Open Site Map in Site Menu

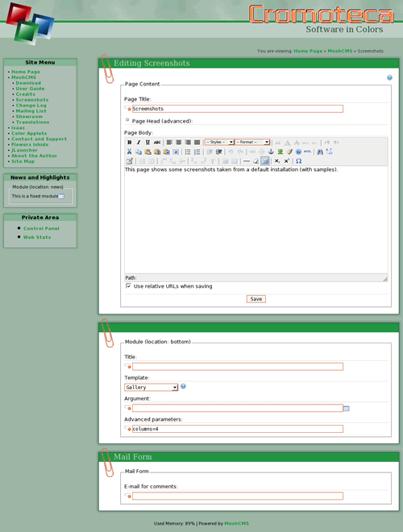click(23, 161)
